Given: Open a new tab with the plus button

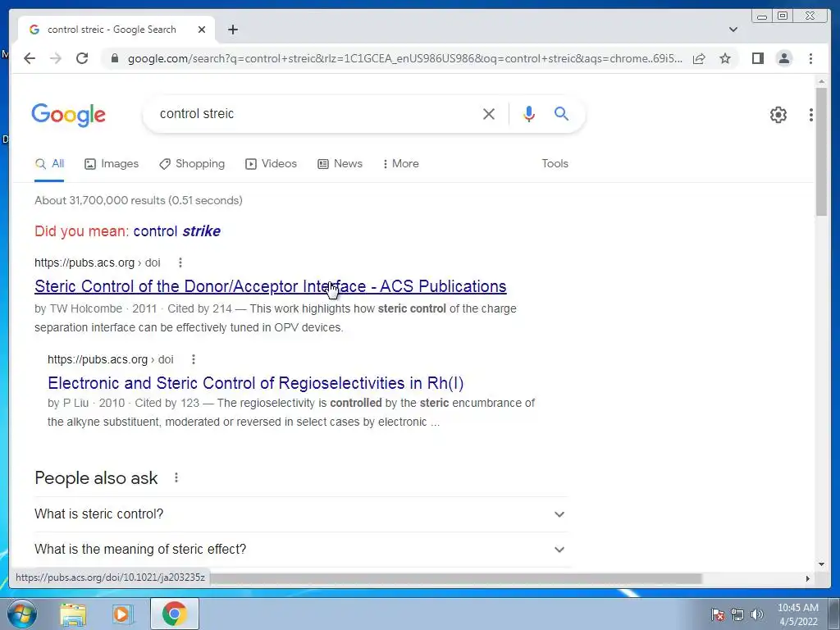Looking at the screenshot, I should [232, 30].
